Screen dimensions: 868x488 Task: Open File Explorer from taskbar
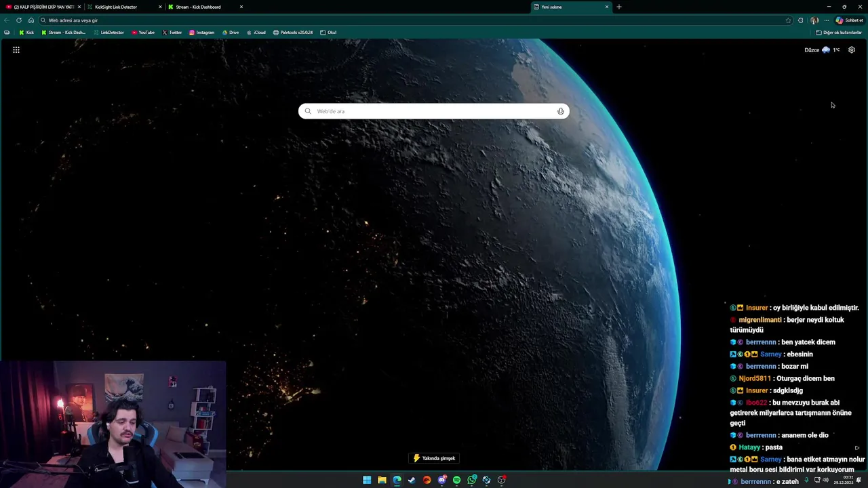[x=382, y=480]
